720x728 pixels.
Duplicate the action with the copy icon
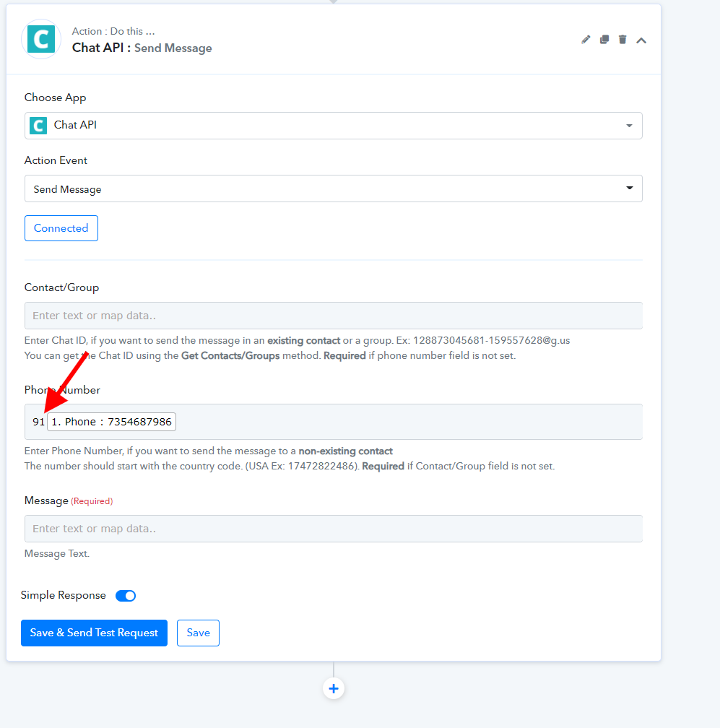[x=604, y=40]
